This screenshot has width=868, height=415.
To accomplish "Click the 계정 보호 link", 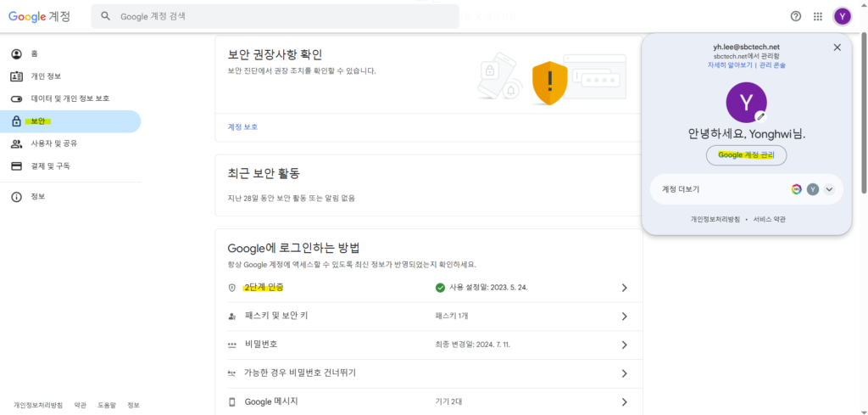I will coord(242,127).
